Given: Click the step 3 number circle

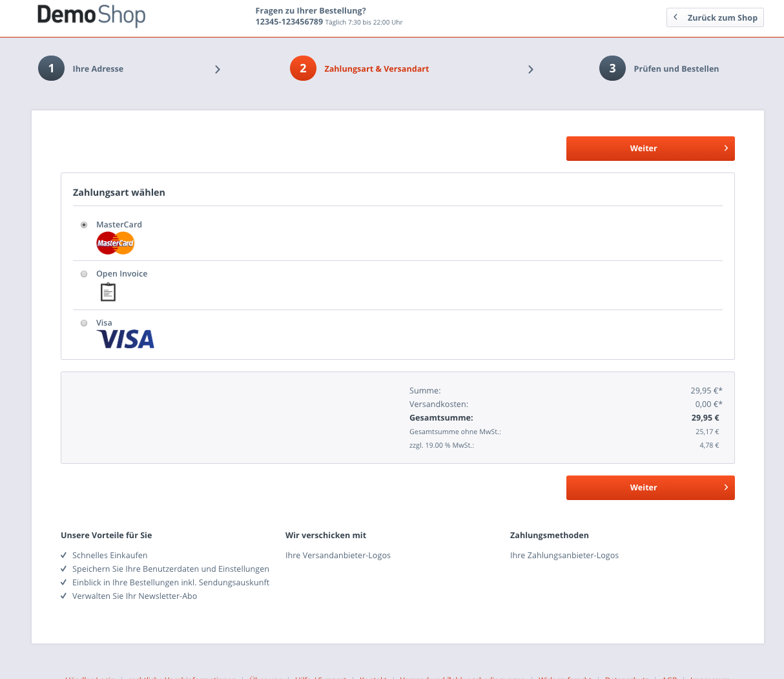Looking at the screenshot, I should tap(612, 68).
